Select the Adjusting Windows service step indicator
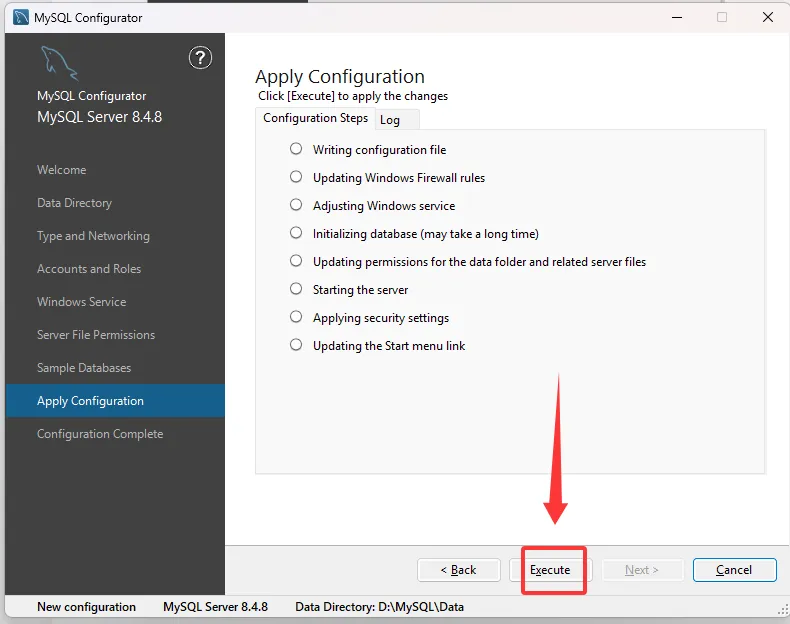This screenshot has width=790, height=624. [x=296, y=205]
